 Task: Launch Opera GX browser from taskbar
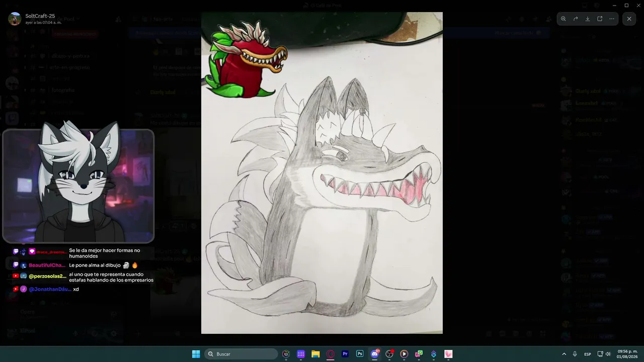(x=331, y=354)
